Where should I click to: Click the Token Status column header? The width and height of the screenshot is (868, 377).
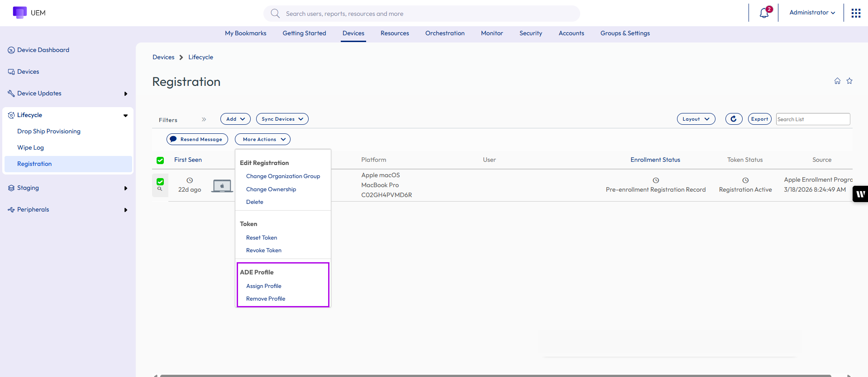pyautogui.click(x=745, y=160)
